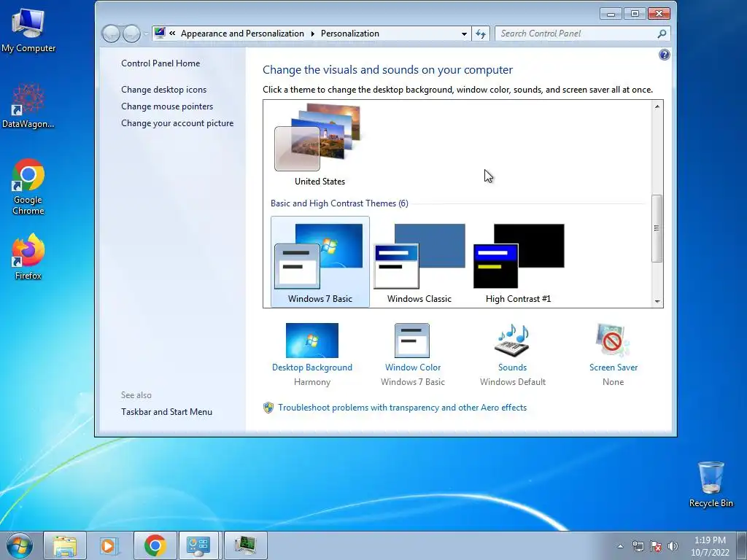747x560 pixels.
Task: Click the taskbar clock showing 1:19 PM
Action: coord(710,545)
